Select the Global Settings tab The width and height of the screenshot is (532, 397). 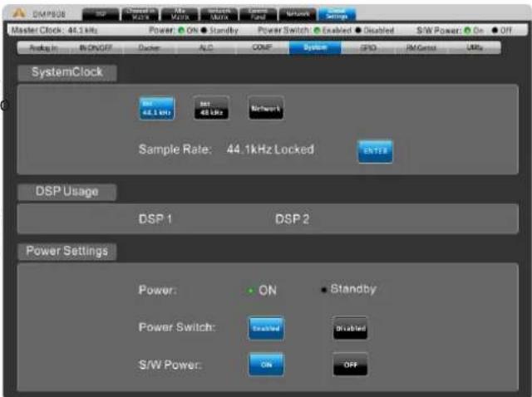(337, 14)
